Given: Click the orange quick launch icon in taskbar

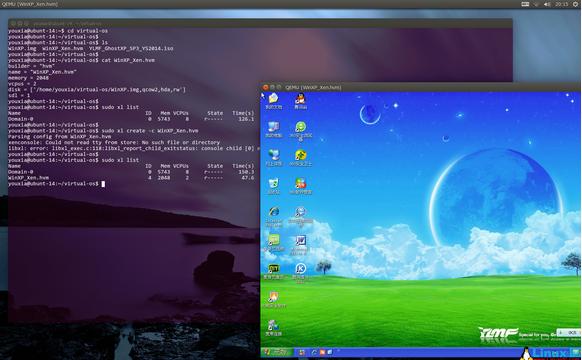Looking at the screenshot, I should click(x=322, y=352).
